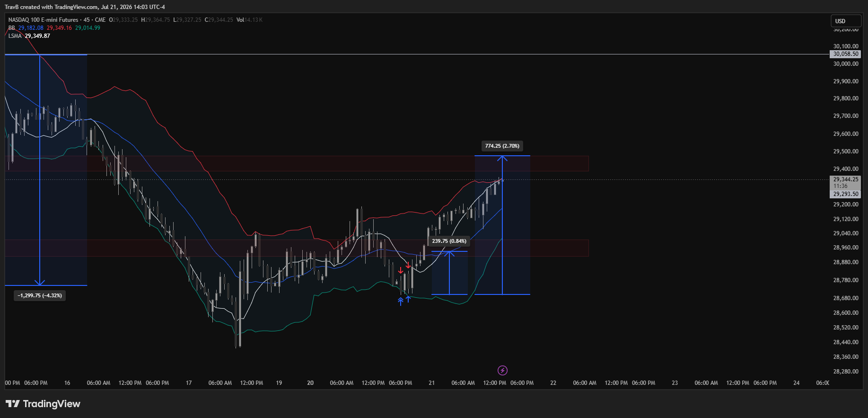868x418 pixels.
Task: Click the close price C29,344.25 in header
Action: tap(219, 20)
